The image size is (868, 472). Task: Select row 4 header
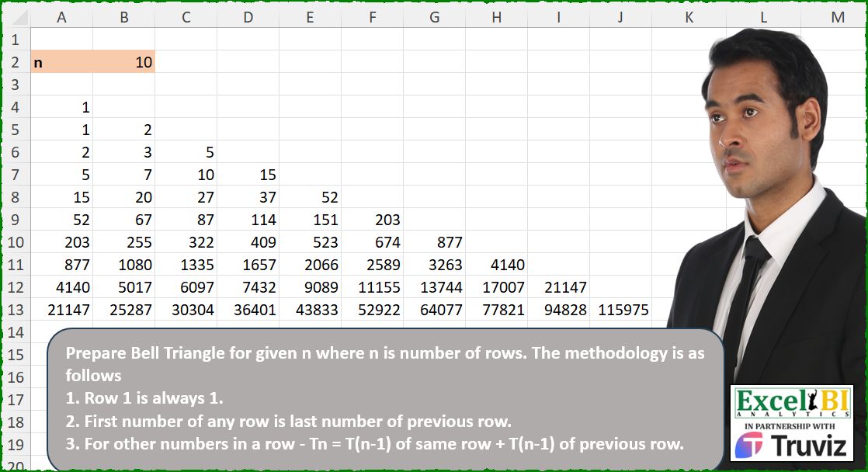pyautogui.click(x=16, y=107)
